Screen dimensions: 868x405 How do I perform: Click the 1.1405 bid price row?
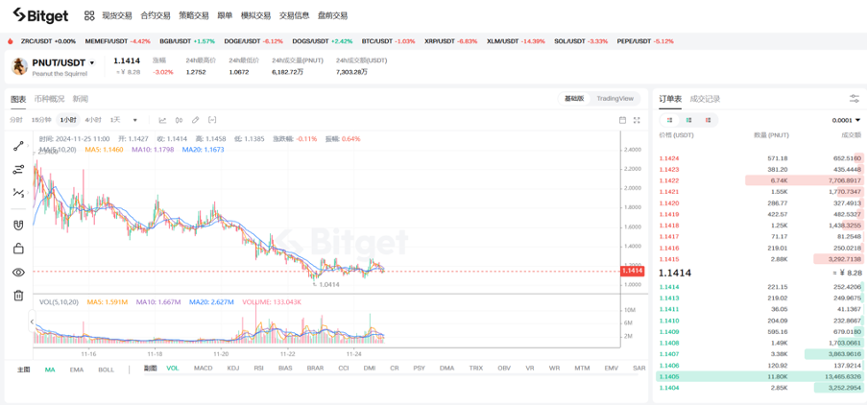pyautogui.click(x=760, y=377)
